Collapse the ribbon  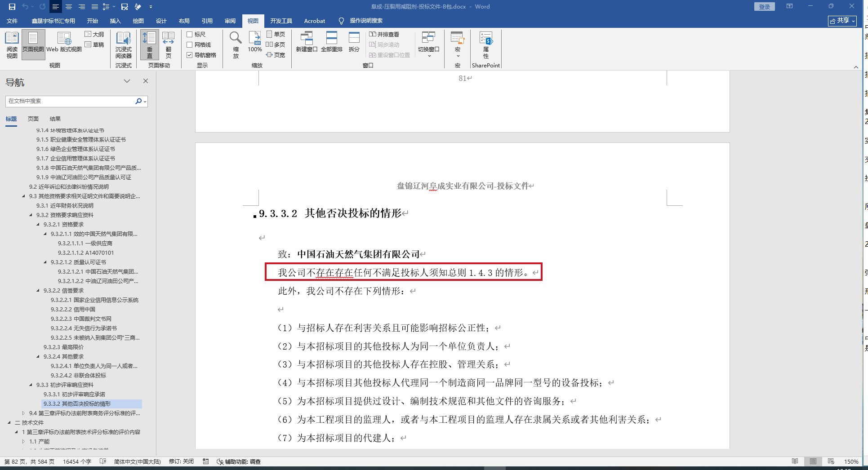click(856, 67)
